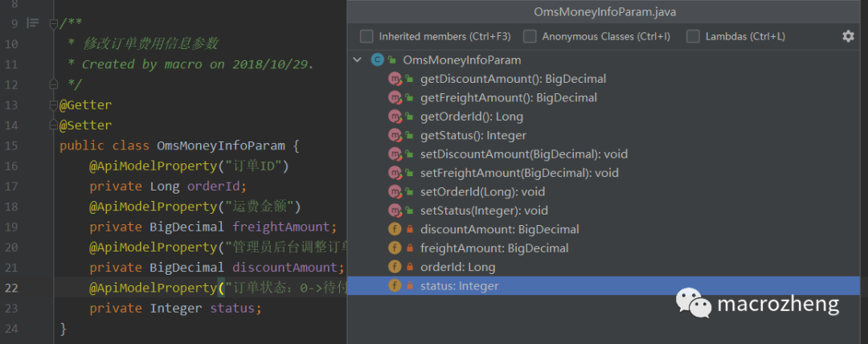
Task: Enable the Inherited members checkbox
Action: point(367,36)
